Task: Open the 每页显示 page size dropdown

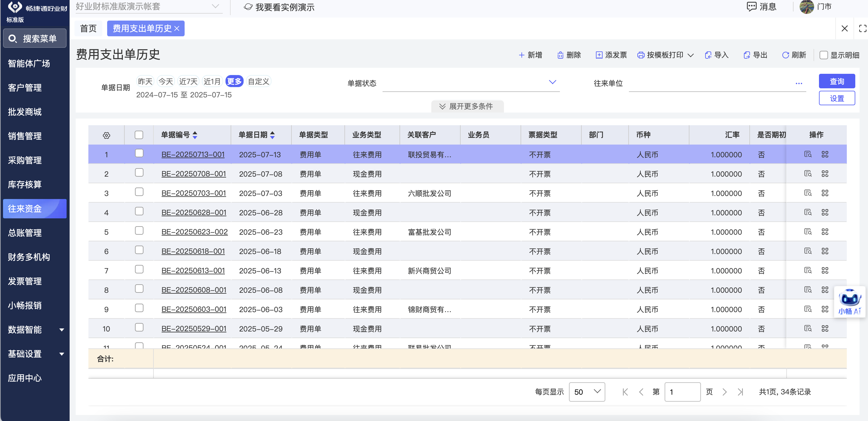Action: [x=587, y=392]
